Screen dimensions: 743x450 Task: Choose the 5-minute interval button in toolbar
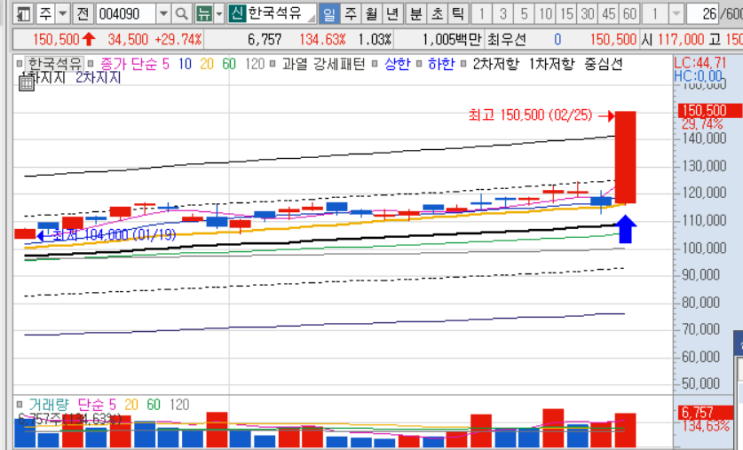click(524, 14)
